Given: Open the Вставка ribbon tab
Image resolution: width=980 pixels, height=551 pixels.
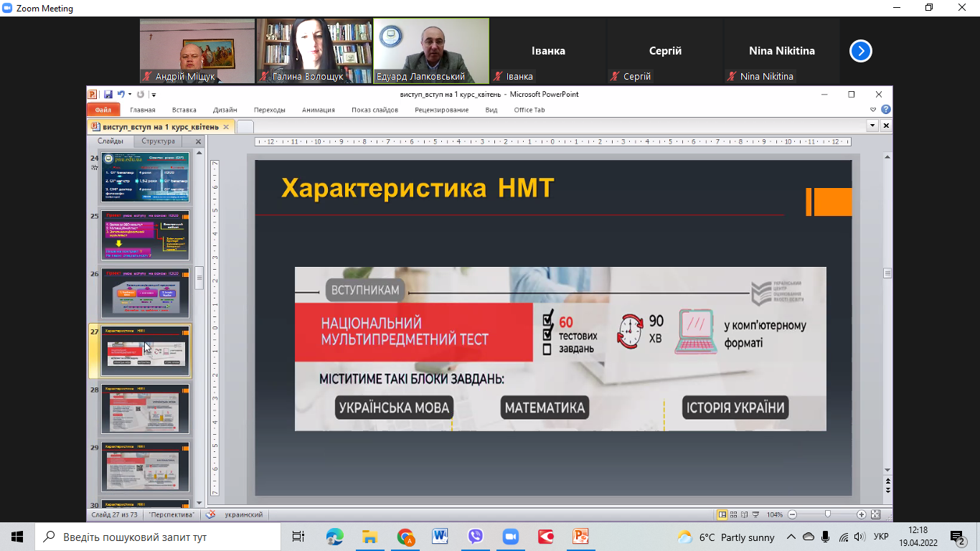Looking at the screenshot, I should coord(184,110).
